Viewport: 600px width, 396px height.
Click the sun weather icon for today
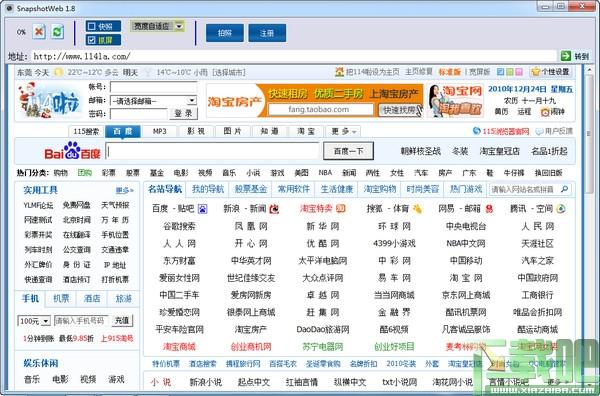click(x=59, y=72)
